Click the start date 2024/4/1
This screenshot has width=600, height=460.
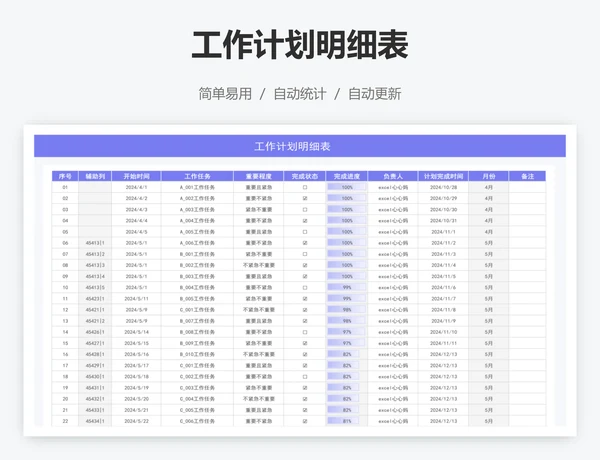click(136, 188)
